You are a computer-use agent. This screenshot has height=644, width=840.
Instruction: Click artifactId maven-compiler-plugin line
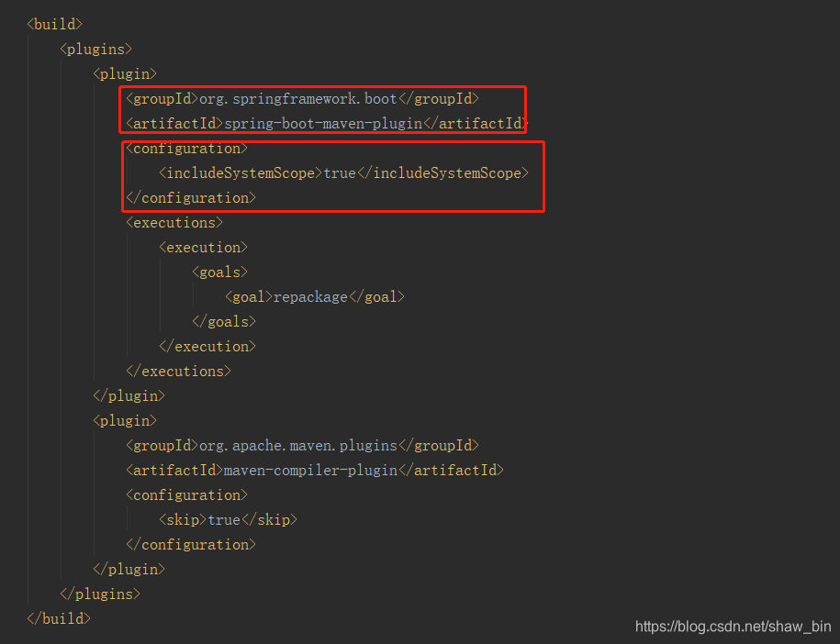coord(315,471)
